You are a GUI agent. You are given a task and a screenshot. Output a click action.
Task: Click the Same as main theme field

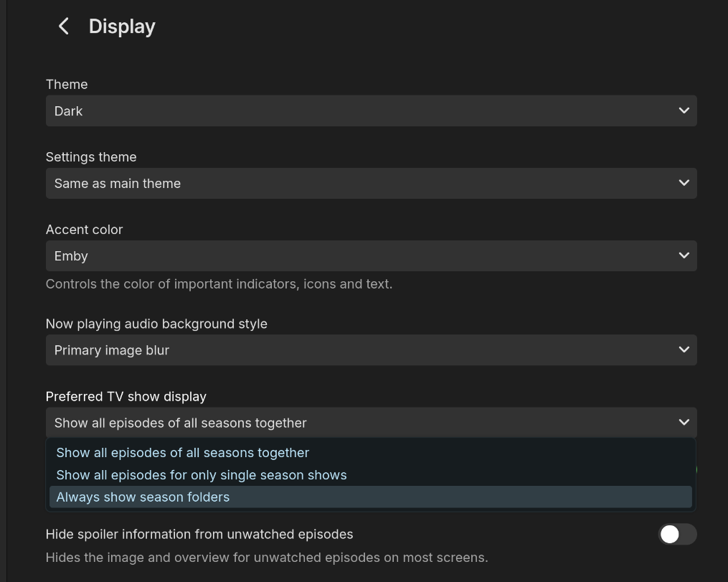372,183
